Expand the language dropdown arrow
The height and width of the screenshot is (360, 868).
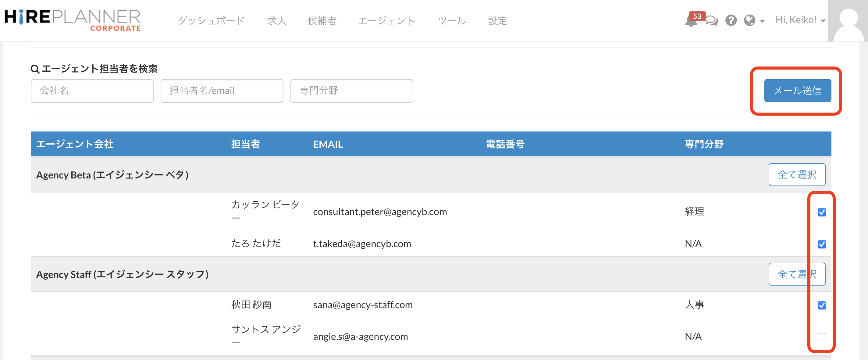[762, 21]
